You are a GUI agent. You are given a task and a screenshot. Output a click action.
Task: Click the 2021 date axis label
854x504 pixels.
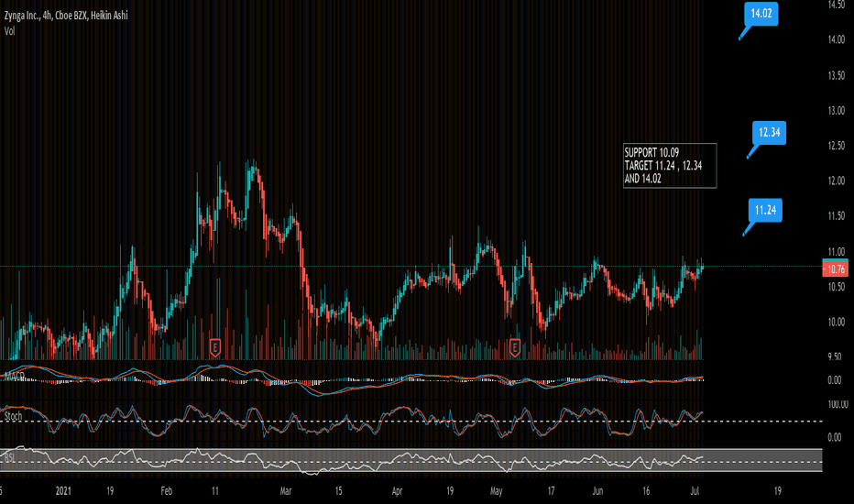coord(63,491)
